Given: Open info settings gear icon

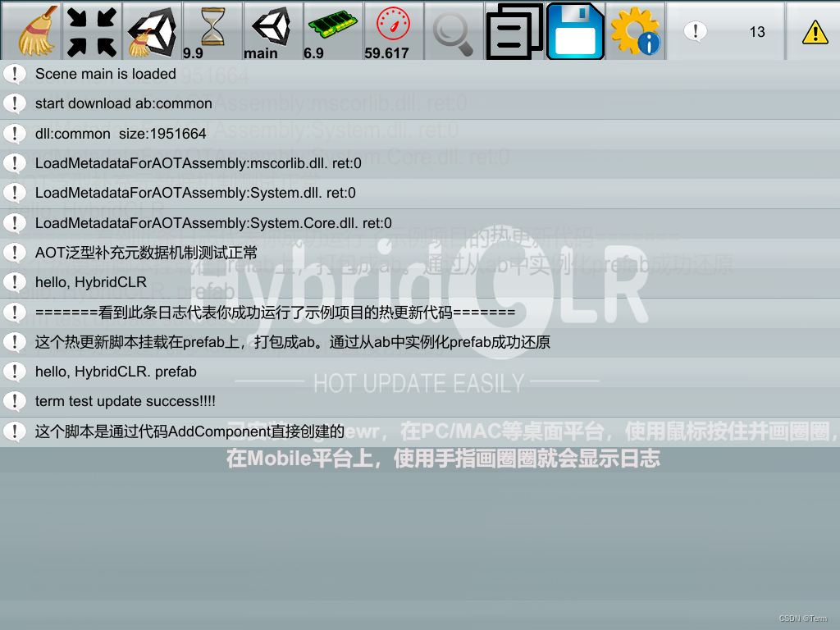Looking at the screenshot, I should click(636, 30).
